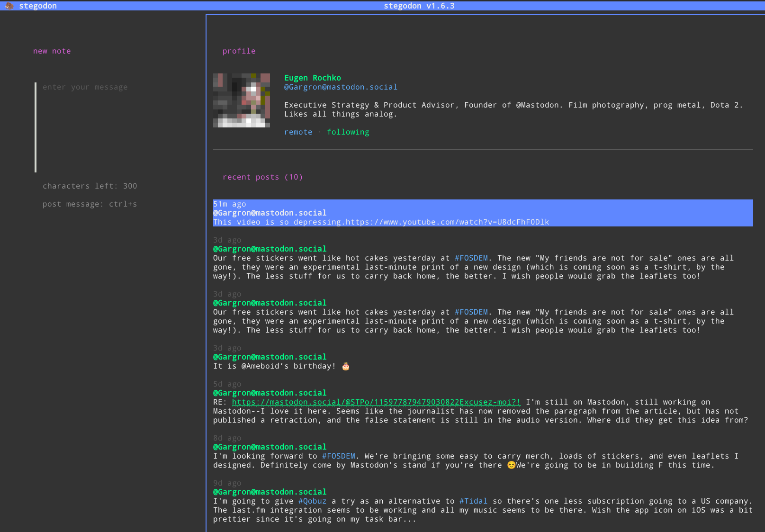
Task: Click the @Gargron@mastodon.social handle under profile name
Action: pyautogui.click(x=341, y=87)
